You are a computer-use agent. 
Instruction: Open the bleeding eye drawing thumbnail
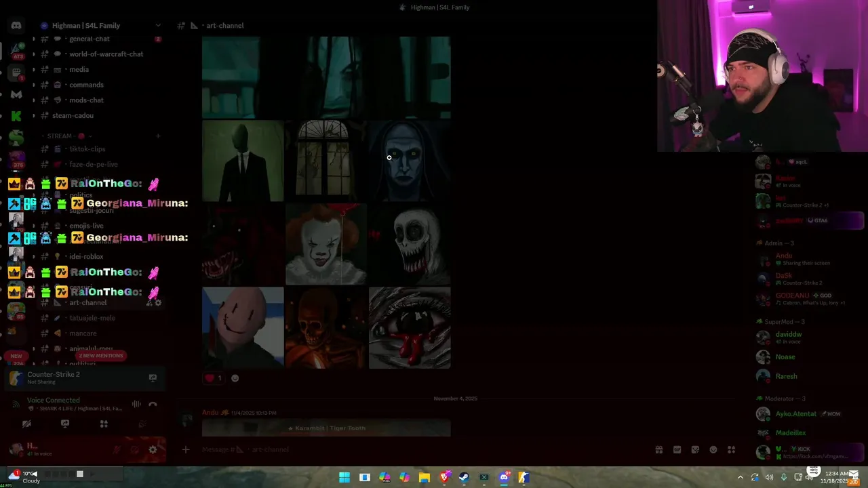pyautogui.click(x=410, y=328)
